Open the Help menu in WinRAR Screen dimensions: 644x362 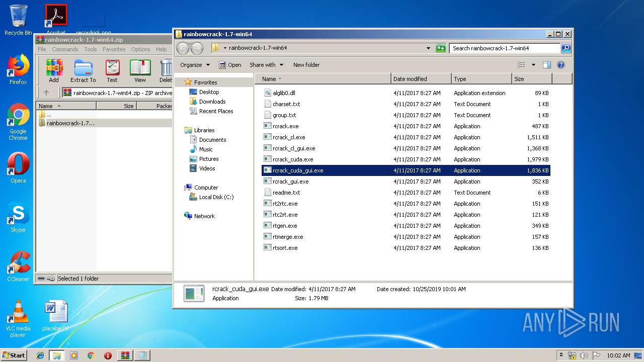click(161, 49)
